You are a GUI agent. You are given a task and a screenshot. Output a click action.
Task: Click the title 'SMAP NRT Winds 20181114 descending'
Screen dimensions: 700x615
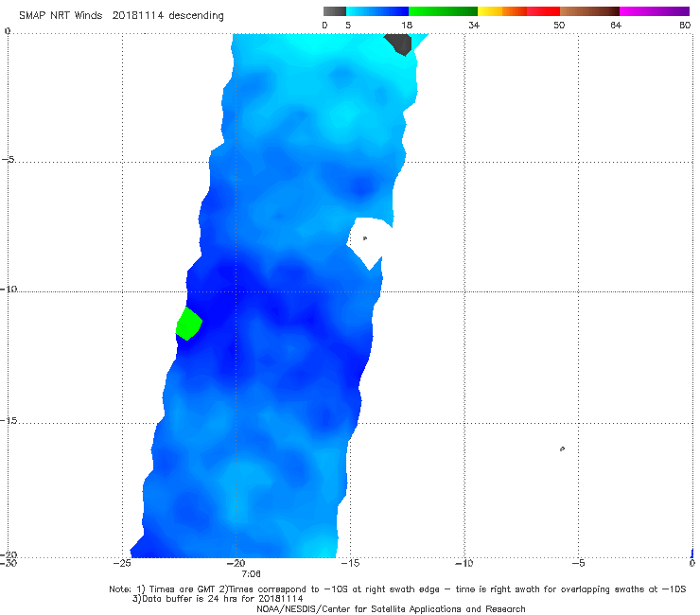click(121, 16)
